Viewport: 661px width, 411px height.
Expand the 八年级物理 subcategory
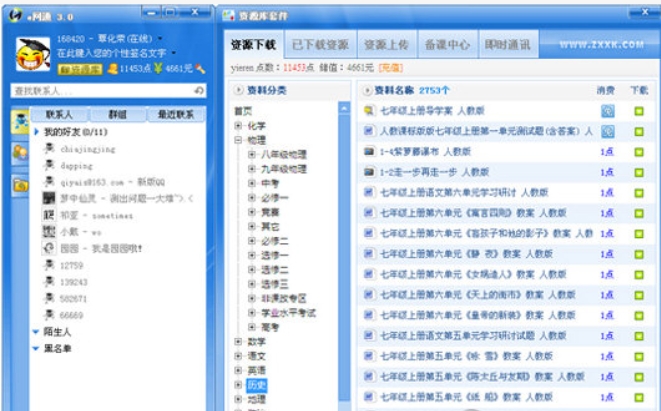point(252,154)
